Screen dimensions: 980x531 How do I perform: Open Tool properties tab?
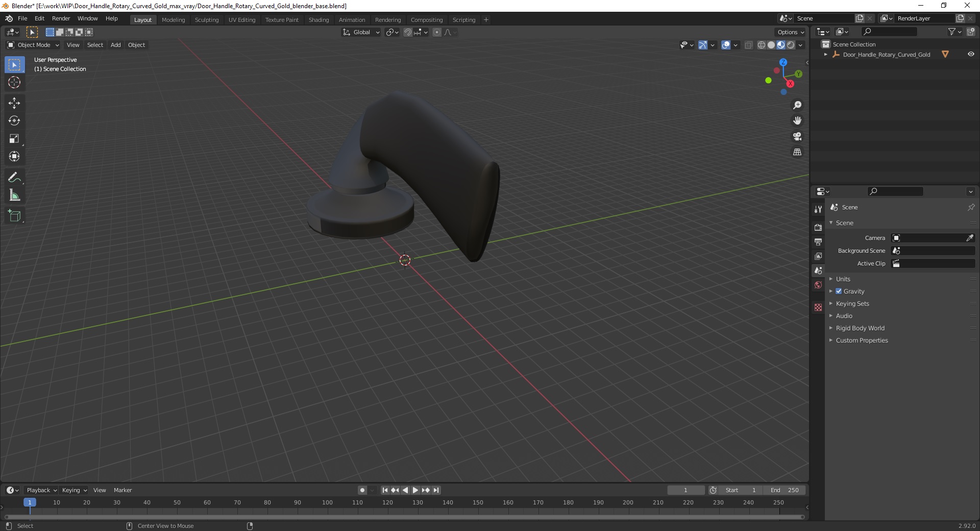(x=818, y=209)
